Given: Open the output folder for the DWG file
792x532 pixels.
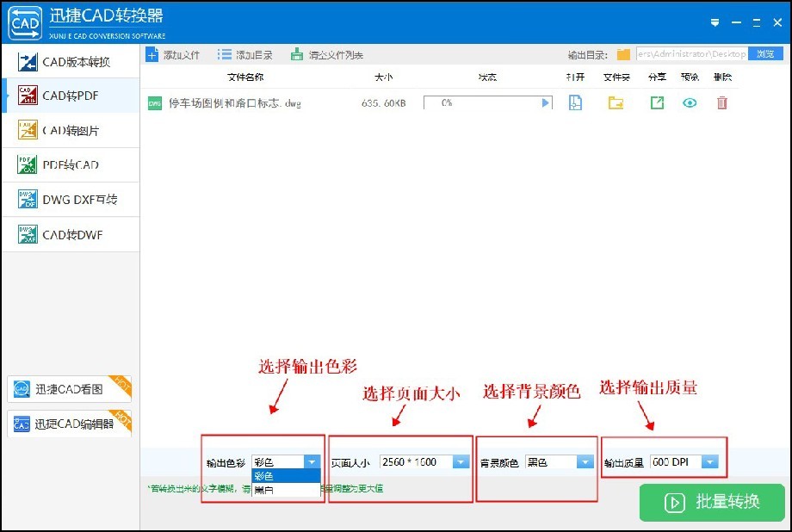Looking at the screenshot, I should [x=615, y=102].
